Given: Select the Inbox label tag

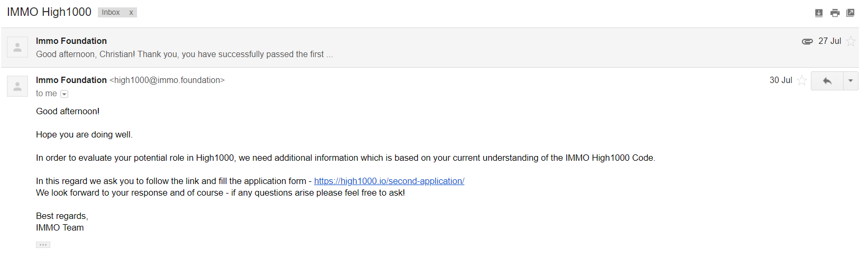Looking at the screenshot, I should tap(111, 13).
